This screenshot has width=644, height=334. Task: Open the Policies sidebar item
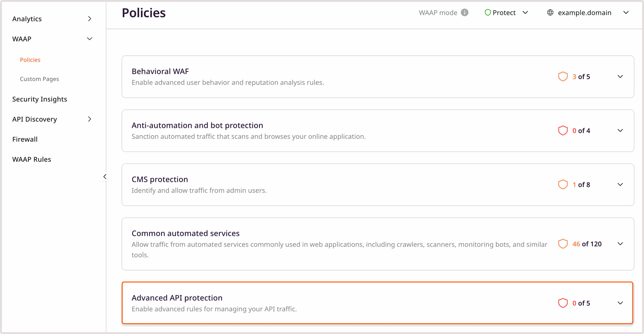pos(30,60)
